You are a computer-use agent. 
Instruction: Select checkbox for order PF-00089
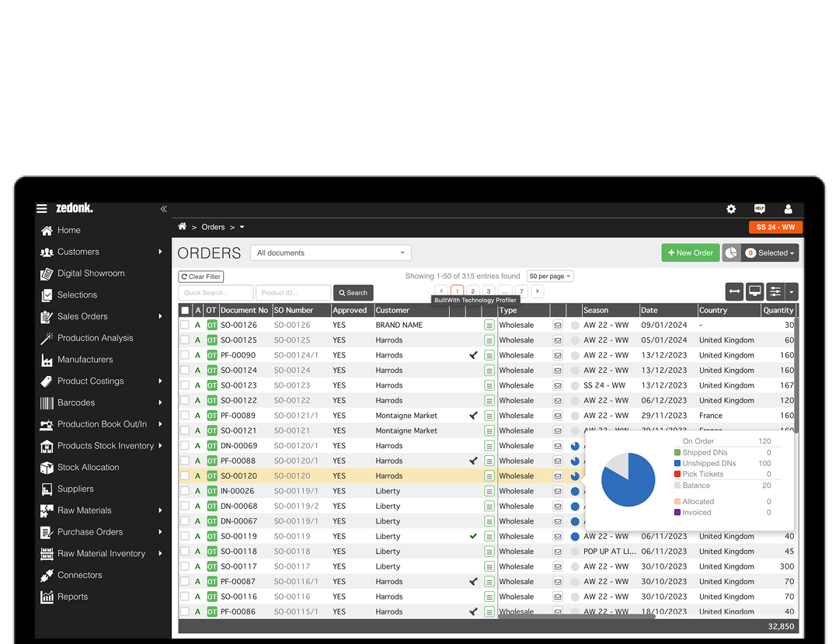(185, 416)
